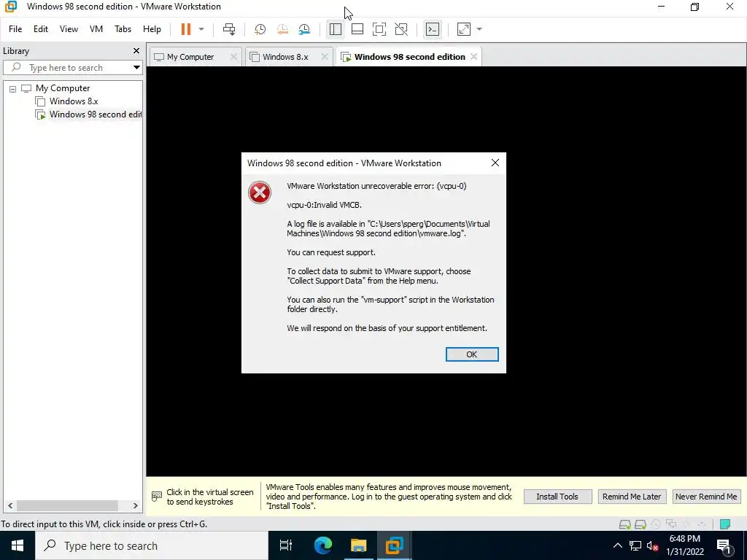Image resolution: width=747 pixels, height=560 pixels.
Task: Open the power options dropdown arrow beside Pause
Action: click(x=201, y=29)
